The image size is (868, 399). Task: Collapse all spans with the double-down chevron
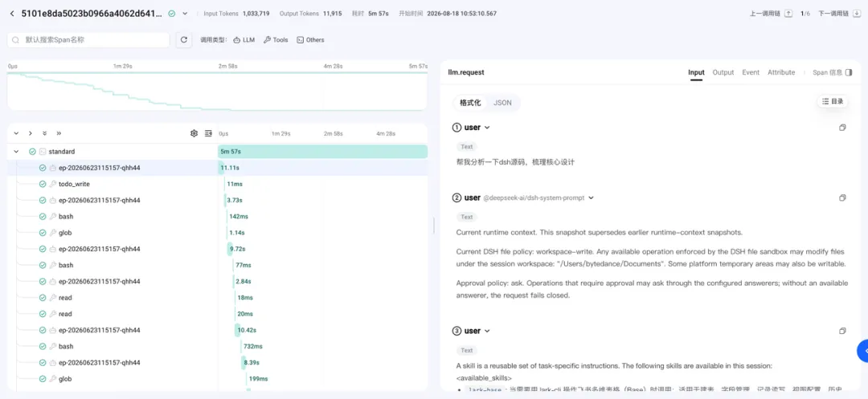pos(45,133)
